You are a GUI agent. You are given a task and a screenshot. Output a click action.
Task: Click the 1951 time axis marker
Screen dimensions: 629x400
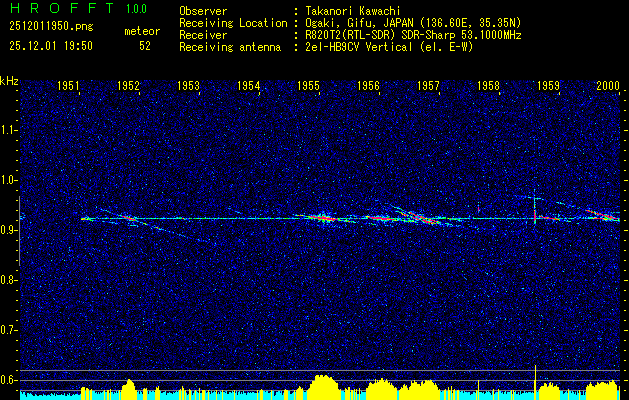(69, 85)
